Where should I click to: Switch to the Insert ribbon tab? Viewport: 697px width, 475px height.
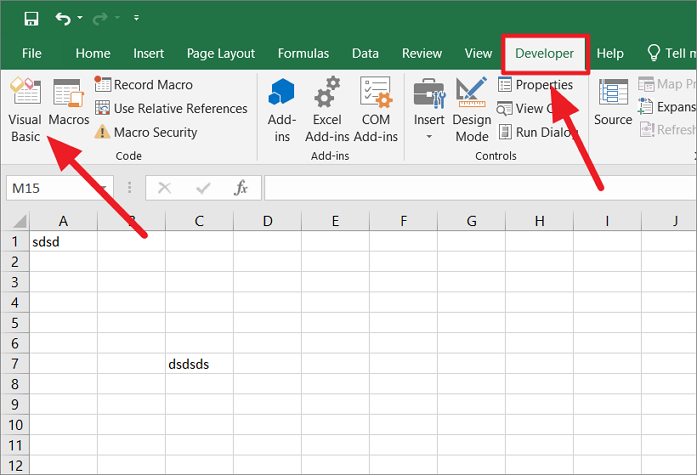coord(148,54)
